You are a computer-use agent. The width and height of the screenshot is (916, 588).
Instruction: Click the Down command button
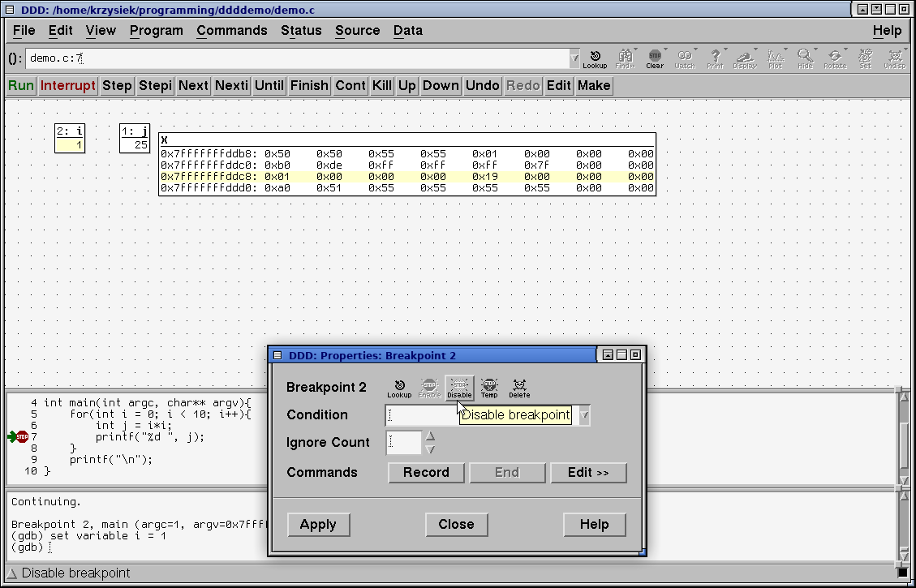pyautogui.click(x=441, y=85)
